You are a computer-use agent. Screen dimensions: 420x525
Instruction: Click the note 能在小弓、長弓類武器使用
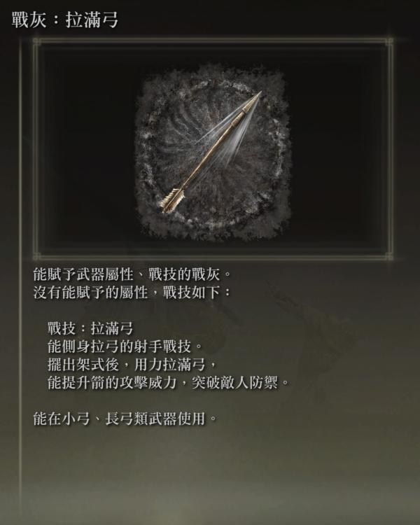pyautogui.click(x=125, y=419)
